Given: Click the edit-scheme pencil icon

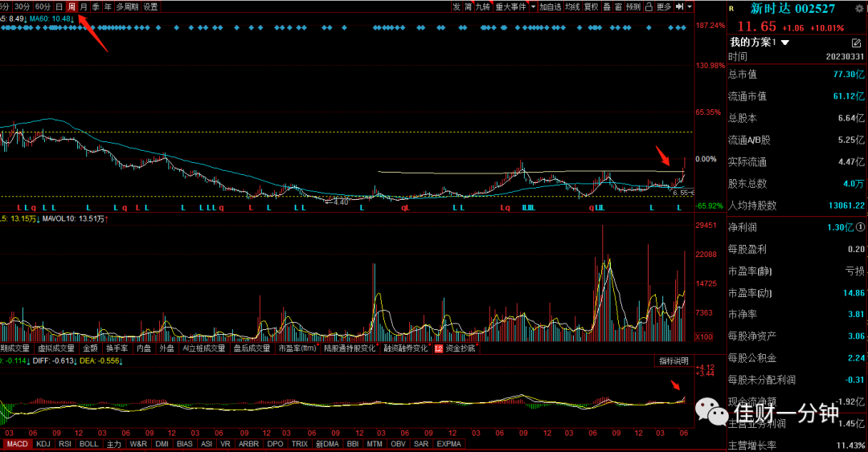Looking at the screenshot, I should (x=857, y=43).
